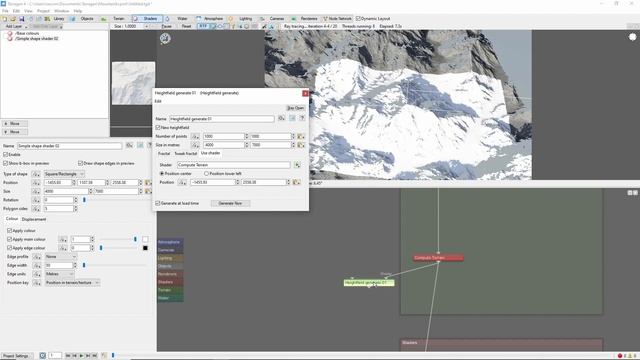
Task: Open the Objects layout from the toolbar
Action: (83, 19)
